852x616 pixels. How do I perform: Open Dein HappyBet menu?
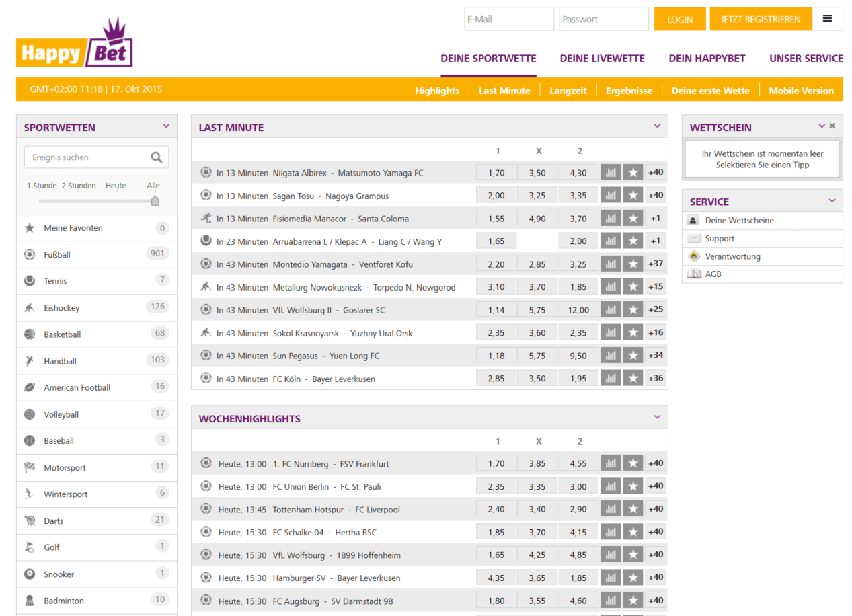707,59
